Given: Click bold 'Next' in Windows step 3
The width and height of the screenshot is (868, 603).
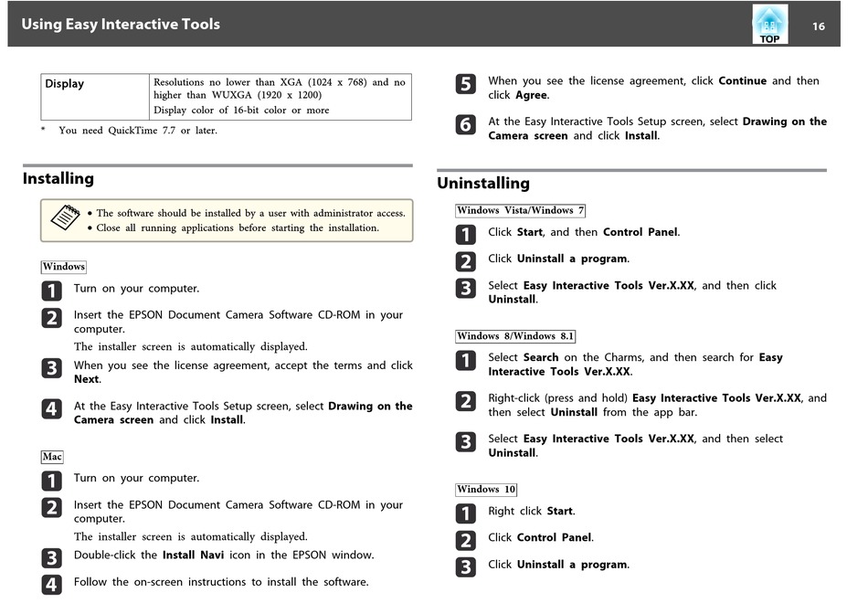Looking at the screenshot, I should [x=87, y=379].
